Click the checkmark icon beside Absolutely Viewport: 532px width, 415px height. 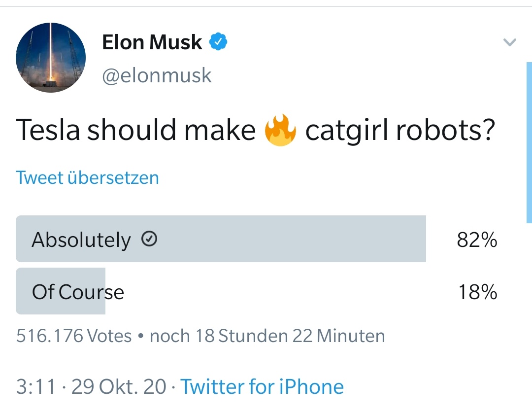point(149,239)
